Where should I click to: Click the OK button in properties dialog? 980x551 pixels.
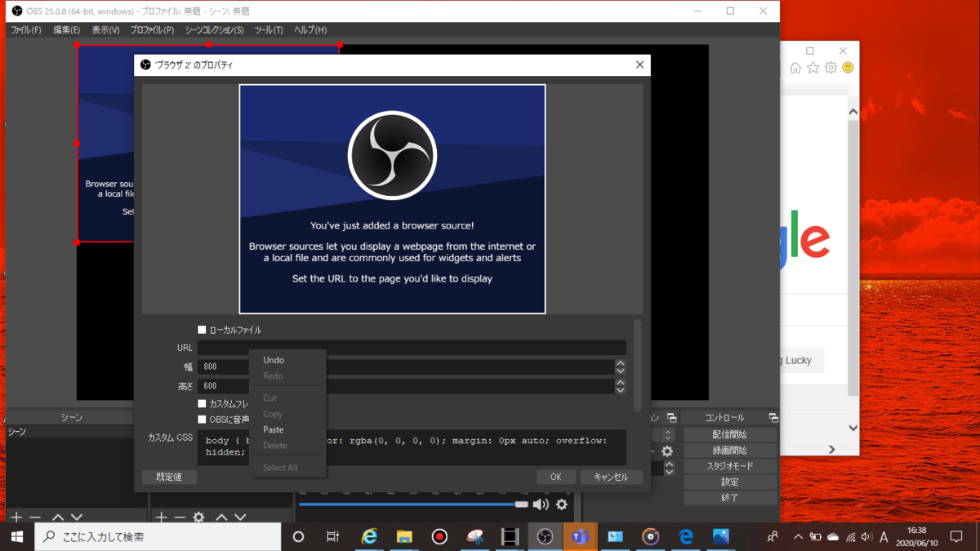556,477
